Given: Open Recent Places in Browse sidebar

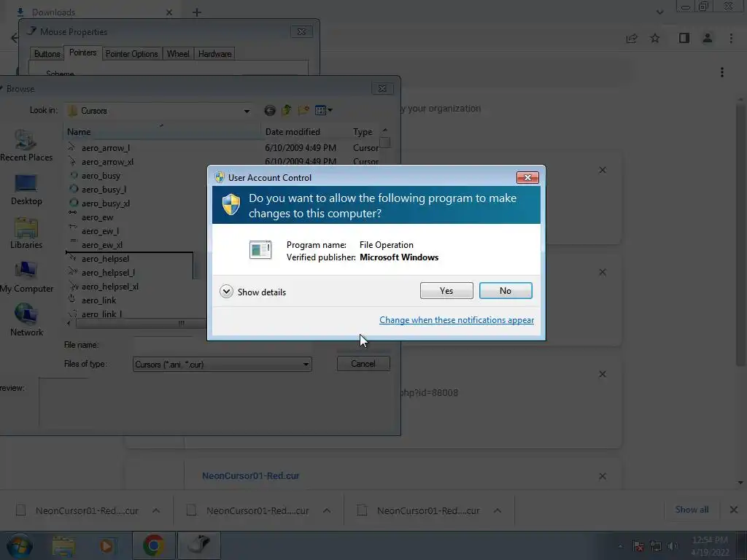Looking at the screenshot, I should click(26, 146).
